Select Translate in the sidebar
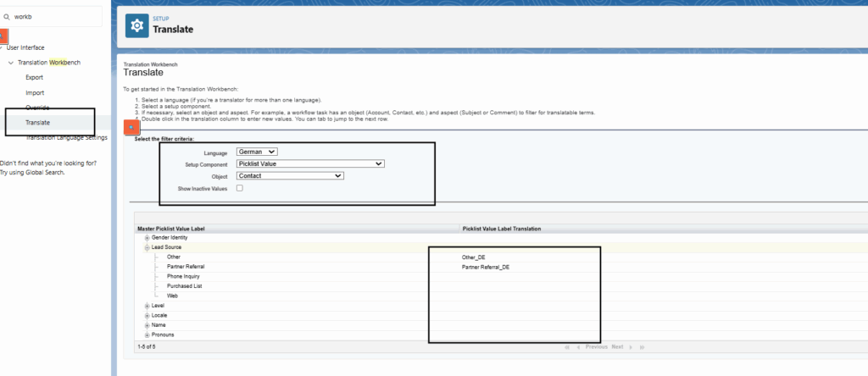The image size is (868, 376). (37, 123)
